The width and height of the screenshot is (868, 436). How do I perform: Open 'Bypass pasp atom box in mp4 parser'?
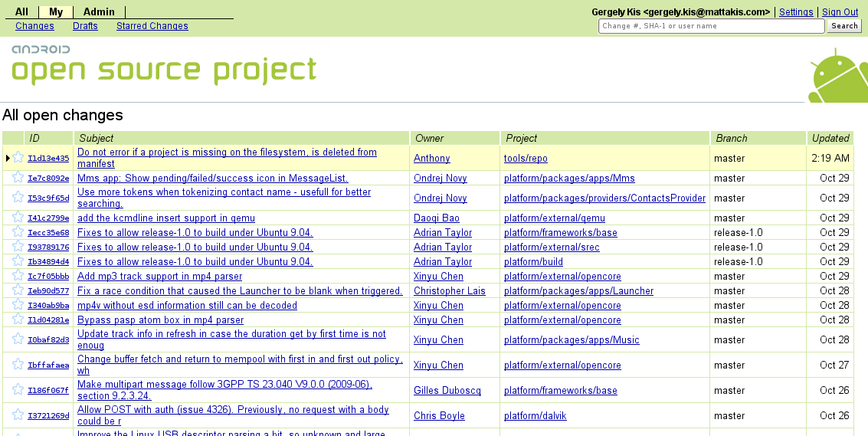(x=161, y=320)
